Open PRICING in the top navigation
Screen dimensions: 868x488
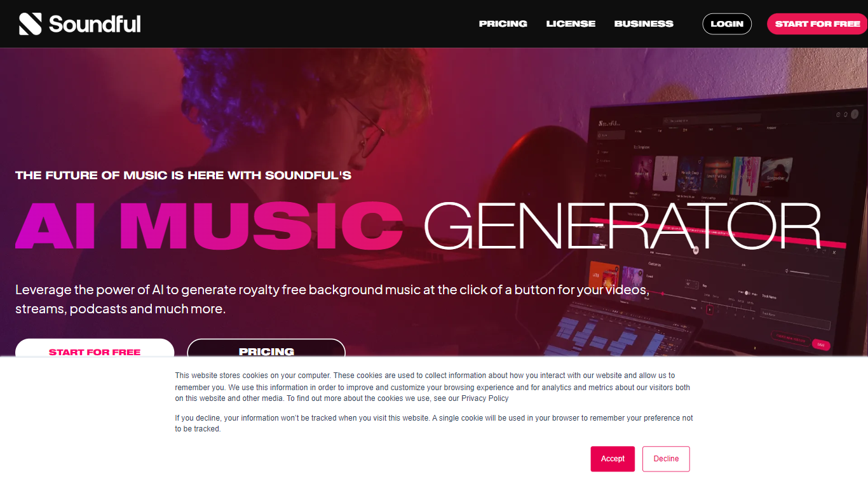pyautogui.click(x=503, y=24)
